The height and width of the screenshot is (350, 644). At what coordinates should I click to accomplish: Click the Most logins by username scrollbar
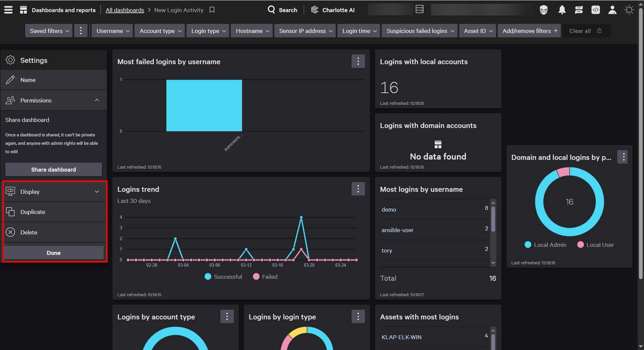coord(493,220)
